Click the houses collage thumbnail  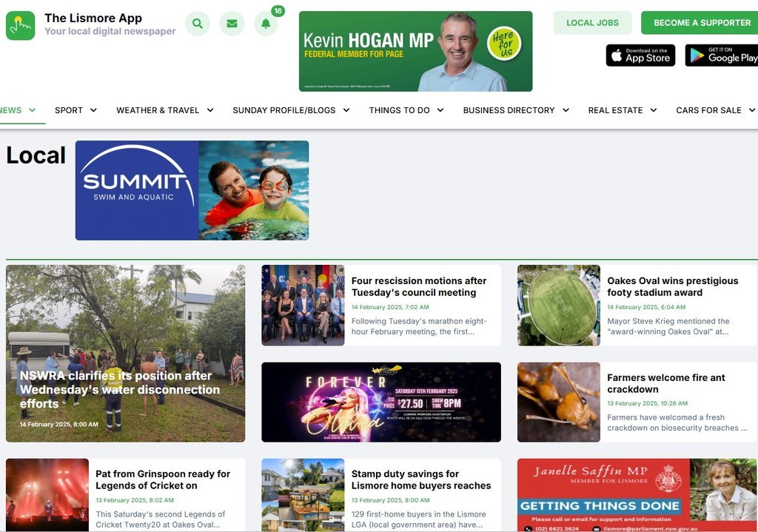(x=303, y=495)
